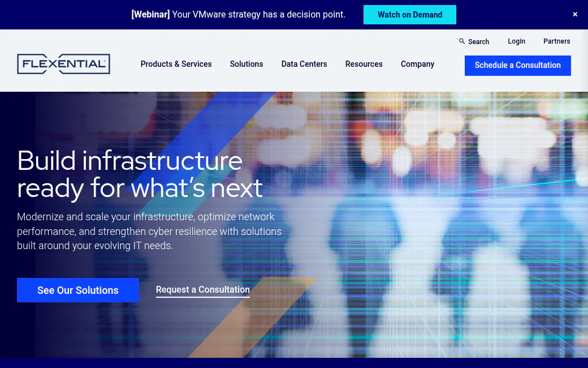Go to the Partners page
The image size is (588, 368).
click(556, 41)
